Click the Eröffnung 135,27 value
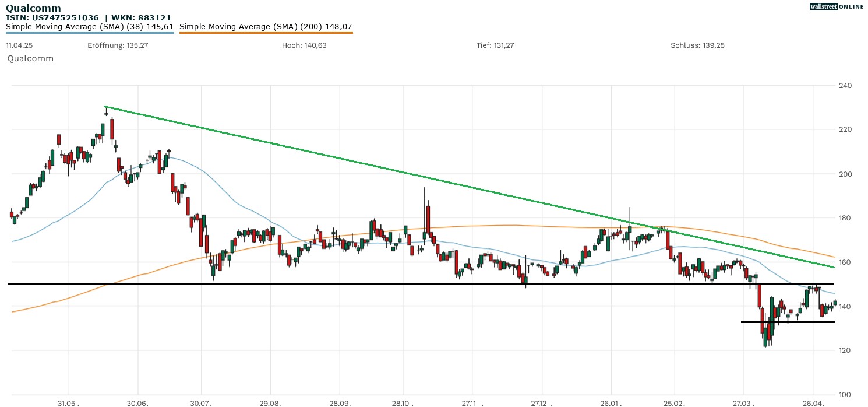 pyautogui.click(x=117, y=45)
